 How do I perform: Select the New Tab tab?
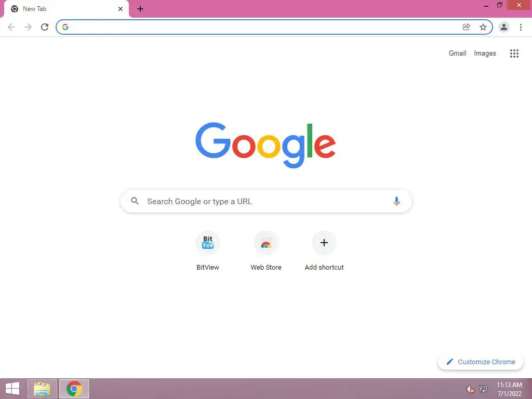click(66, 9)
